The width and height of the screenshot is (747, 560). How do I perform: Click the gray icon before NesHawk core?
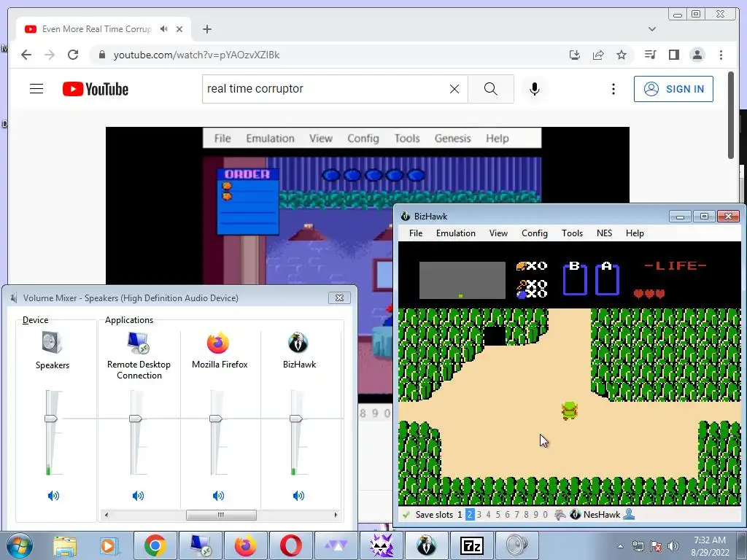pos(560,515)
